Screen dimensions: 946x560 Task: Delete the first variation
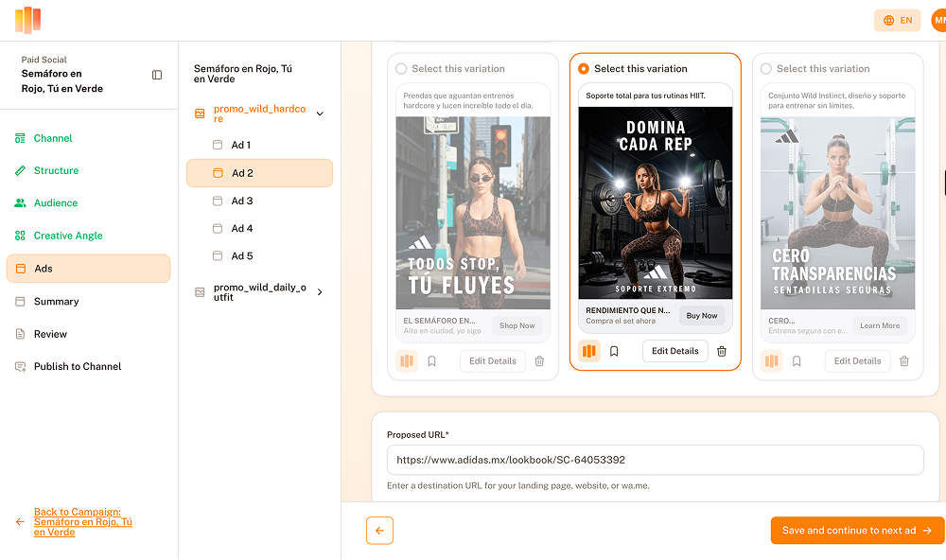pyautogui.click(x=539, y=361)
